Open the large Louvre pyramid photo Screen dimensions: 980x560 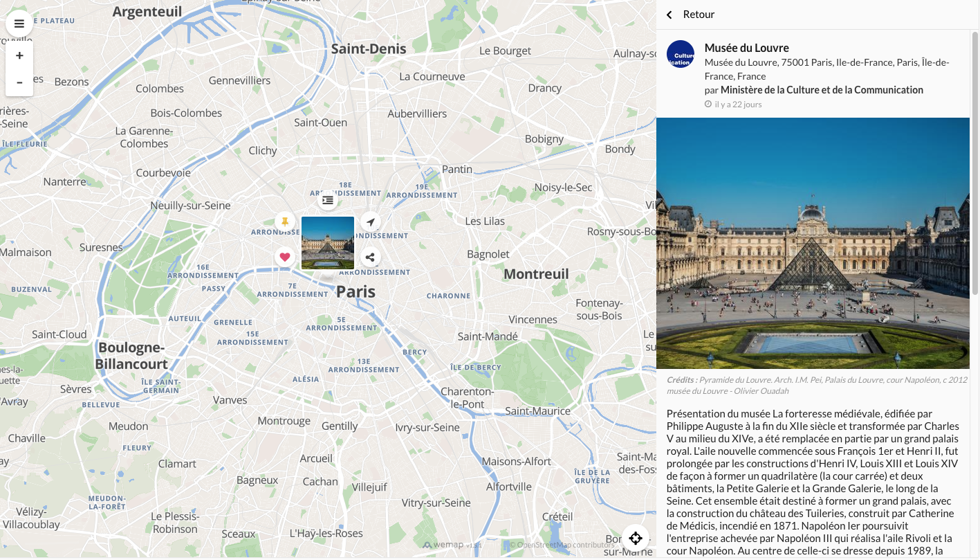pyautogui.click(x=813, y=242)
